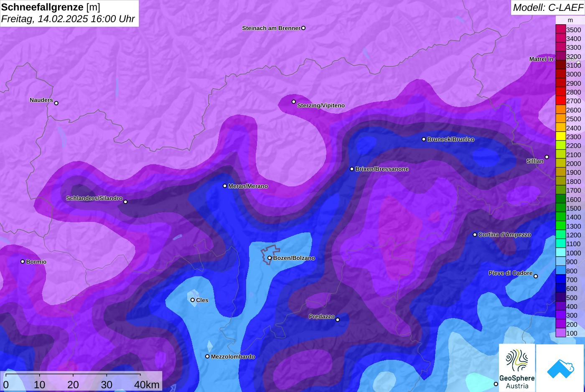
Task: Click the 3500 m legend color swatch
Action: pos(561,29)
